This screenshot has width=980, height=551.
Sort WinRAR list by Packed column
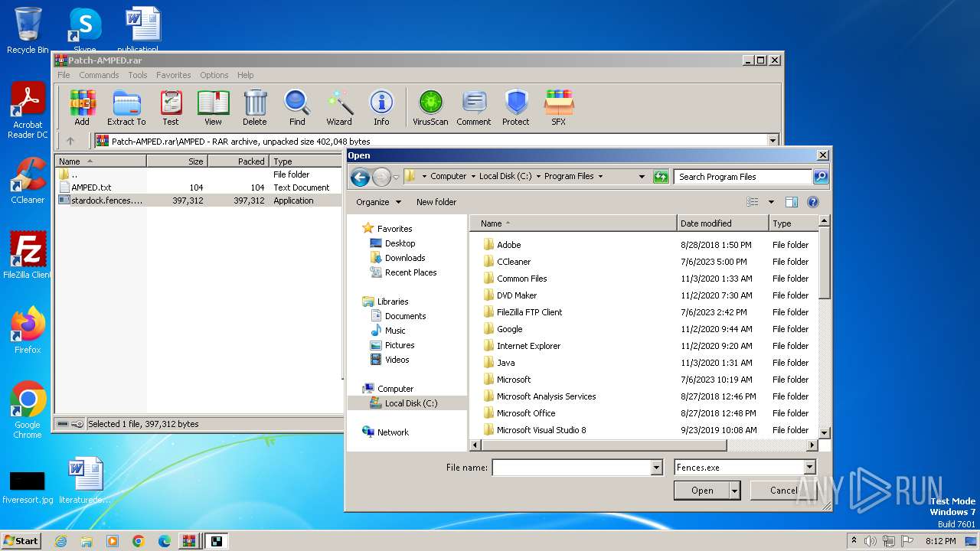pyautogui.click(x=238, y=161)
